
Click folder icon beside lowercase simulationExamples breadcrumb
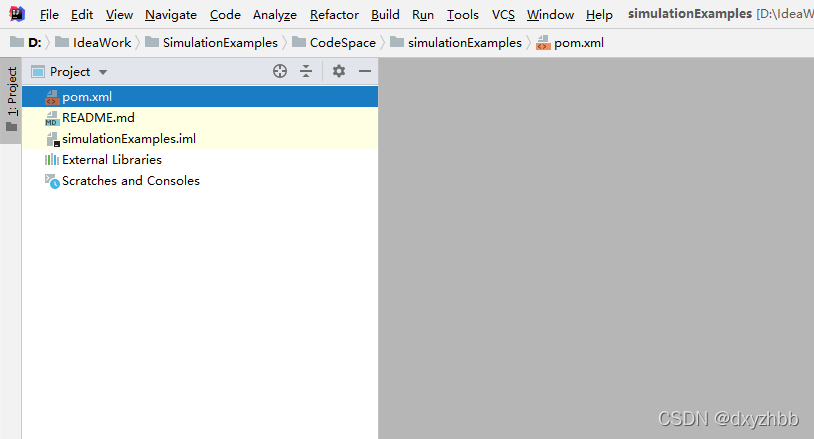point(397,42)
